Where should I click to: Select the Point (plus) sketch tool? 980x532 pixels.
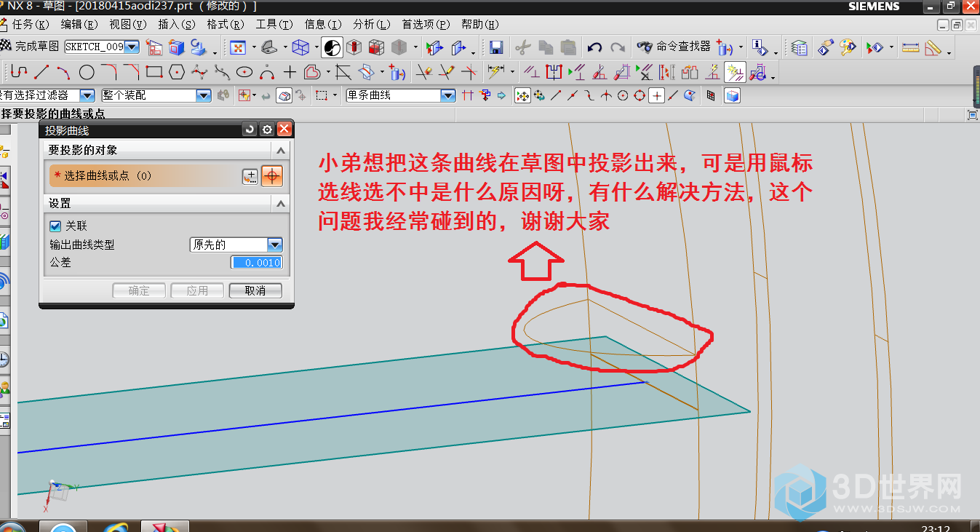(x=290, y=72)
